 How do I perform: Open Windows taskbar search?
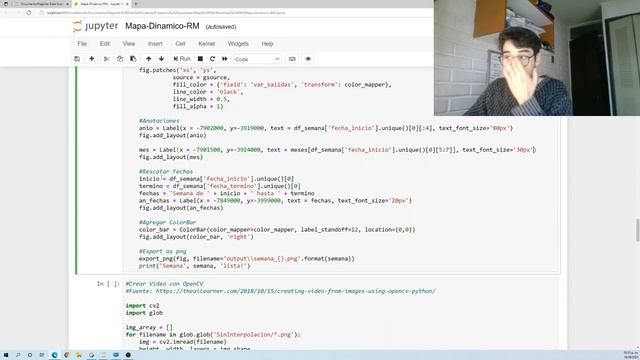(18, 355)
